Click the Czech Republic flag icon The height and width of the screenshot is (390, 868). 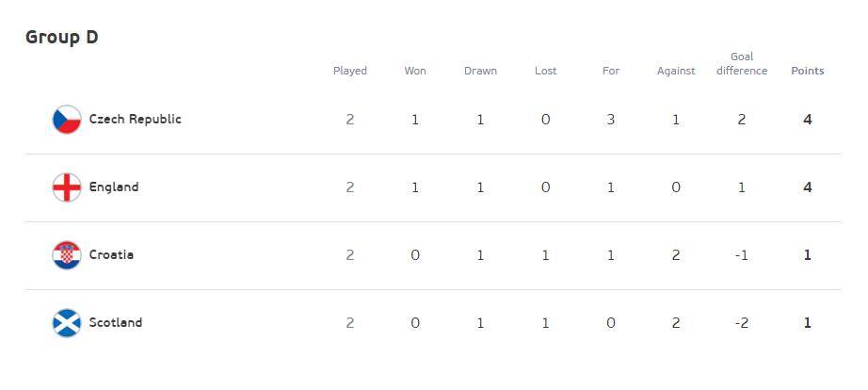[67, 120]
